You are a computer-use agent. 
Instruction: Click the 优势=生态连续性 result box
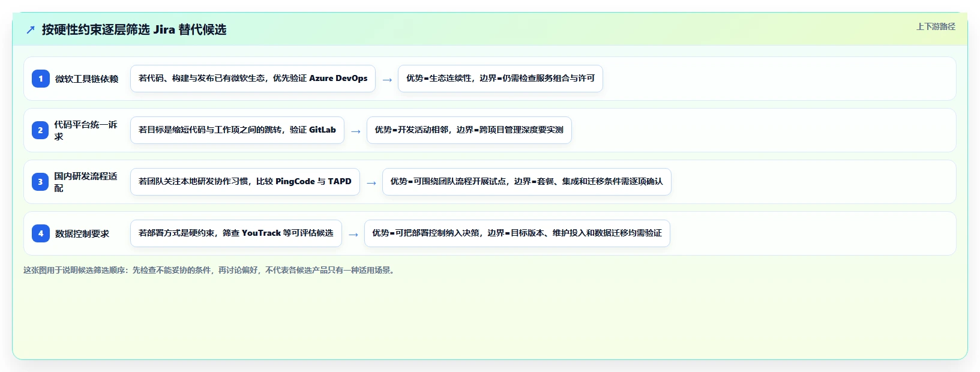501,79
